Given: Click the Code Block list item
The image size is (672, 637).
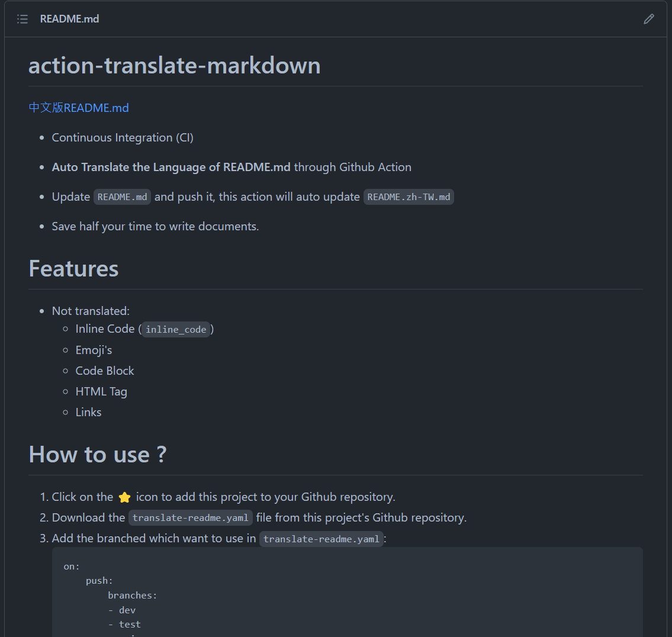Looking at the screenshot, I should (x=105, y=371).
